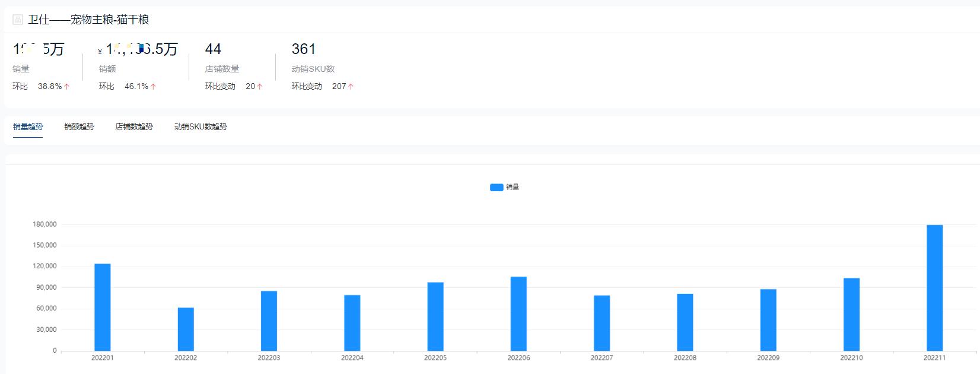
Task: Open the 动销SKU数趋势 tab
Action: tap(201, 126)
